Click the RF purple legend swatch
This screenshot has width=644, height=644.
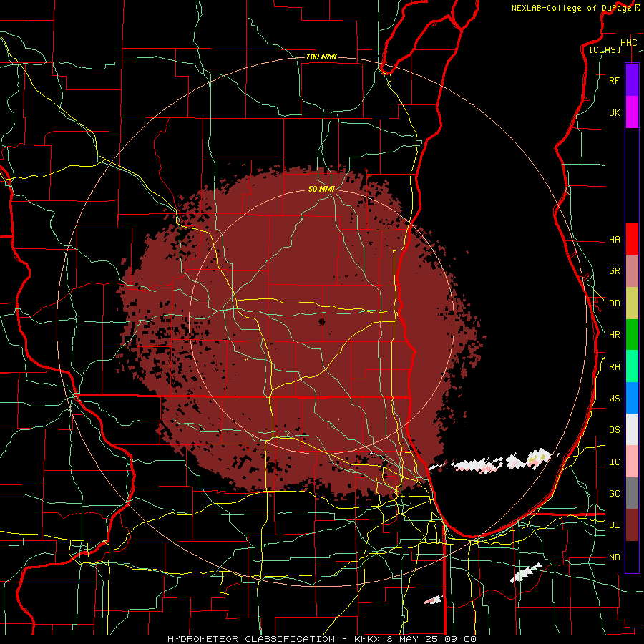(632, 80)
